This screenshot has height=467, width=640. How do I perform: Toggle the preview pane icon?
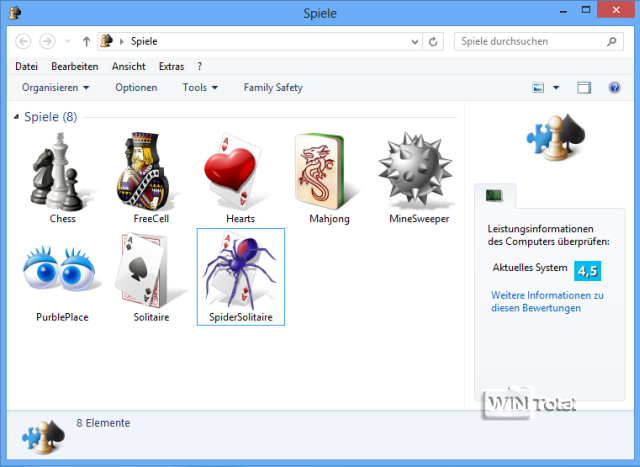[x=584, y=87]
